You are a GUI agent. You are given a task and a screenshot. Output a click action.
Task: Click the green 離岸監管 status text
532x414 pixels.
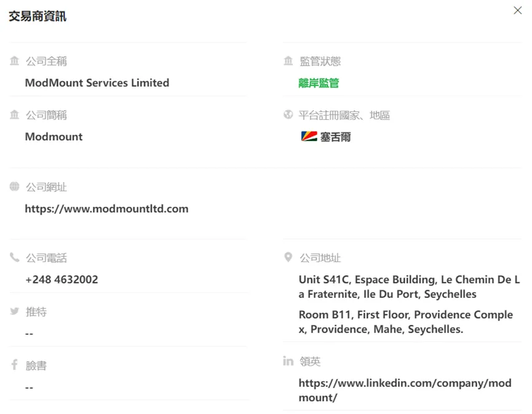[319, 83]
